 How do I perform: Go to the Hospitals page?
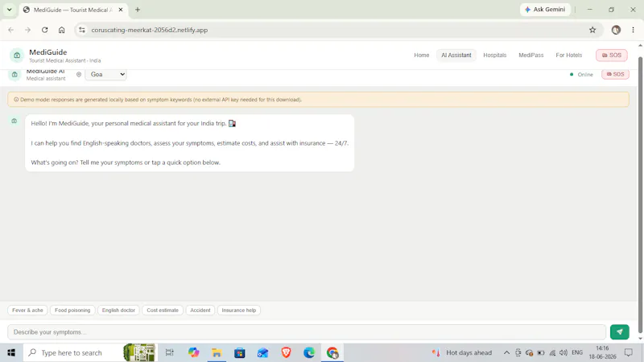(x=494, y=55)
